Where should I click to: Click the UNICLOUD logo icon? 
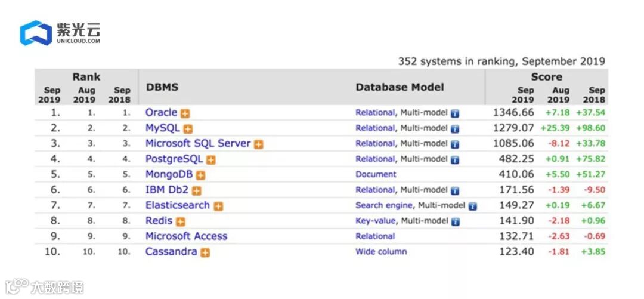tap(35, 33)
